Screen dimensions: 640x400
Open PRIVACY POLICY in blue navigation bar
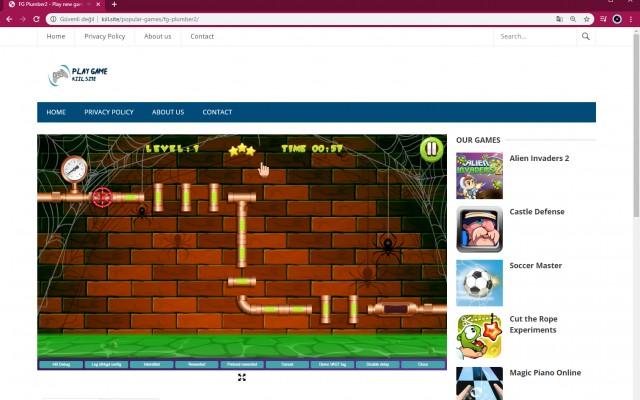click(109, 112)
